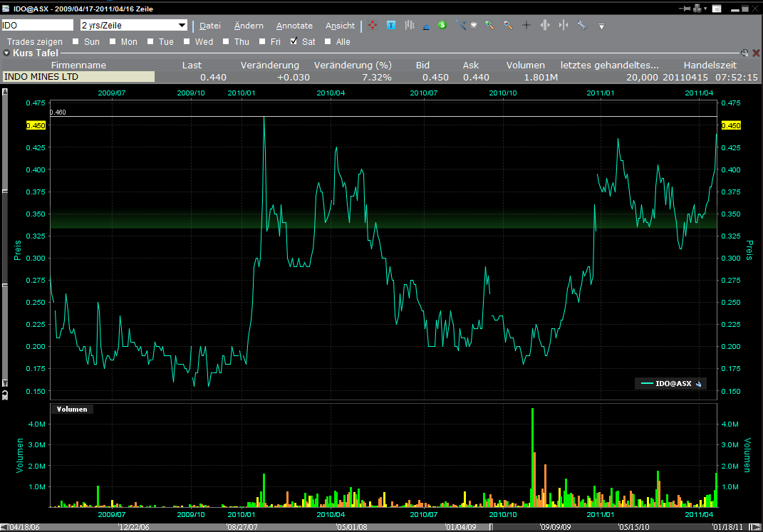
Task: Open the 2 yrs/Zeile period dropdown
Action: [182, 26]
